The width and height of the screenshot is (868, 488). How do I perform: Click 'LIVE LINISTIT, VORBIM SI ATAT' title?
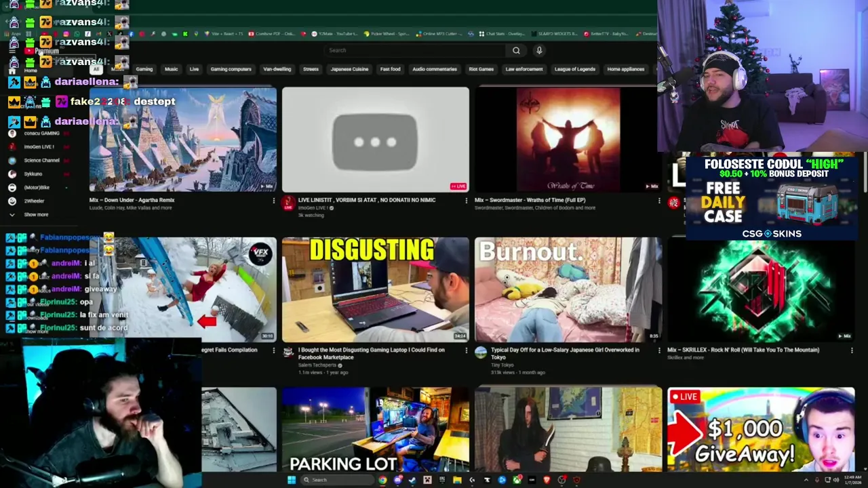pyautogui.click(x=367, y=200)
